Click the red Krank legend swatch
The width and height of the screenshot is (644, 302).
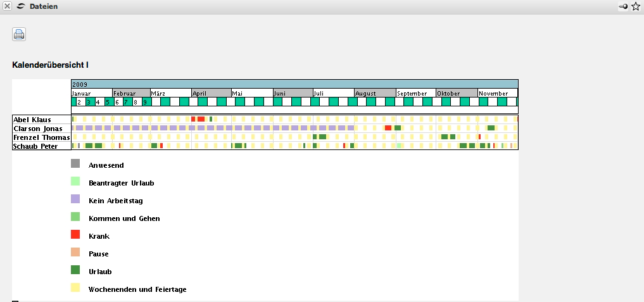click(75, 234)
